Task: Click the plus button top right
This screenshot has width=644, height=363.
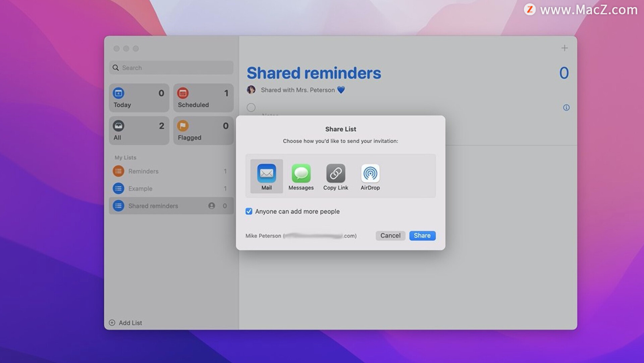Action: point(565,48)
